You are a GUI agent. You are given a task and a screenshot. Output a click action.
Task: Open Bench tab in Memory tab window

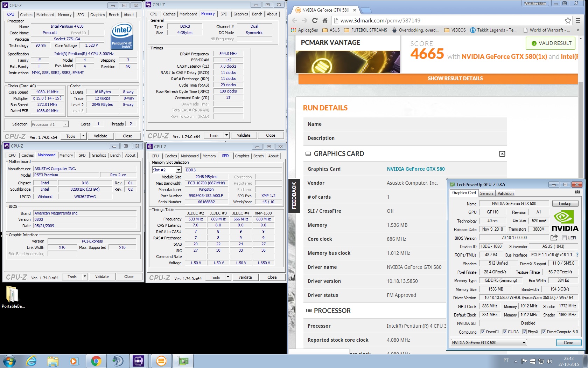[x=257, y=14]
